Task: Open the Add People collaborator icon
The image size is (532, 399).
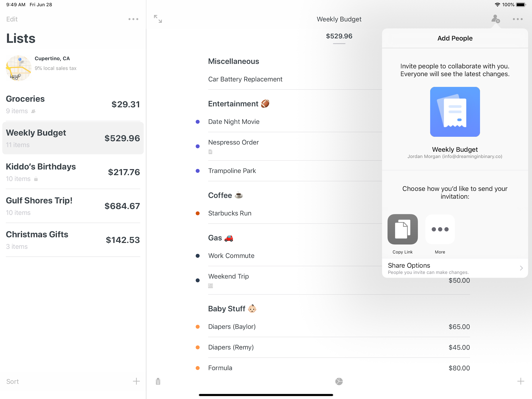Action: point(496,19)
